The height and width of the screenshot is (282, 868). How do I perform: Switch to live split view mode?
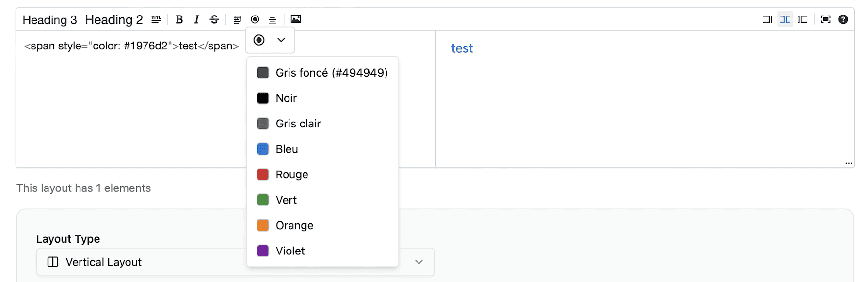pyautogui.click(x=785, y=19)
